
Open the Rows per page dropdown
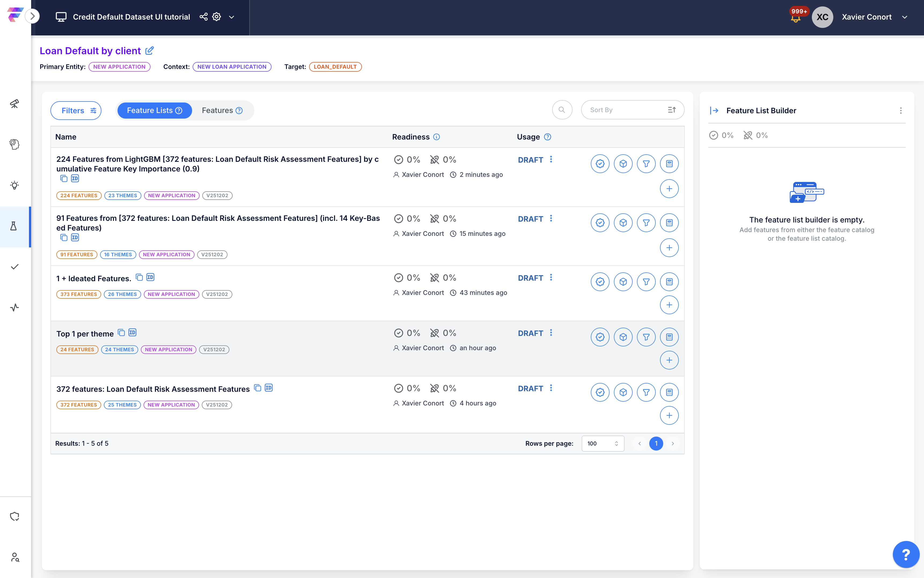coord(603,444)
